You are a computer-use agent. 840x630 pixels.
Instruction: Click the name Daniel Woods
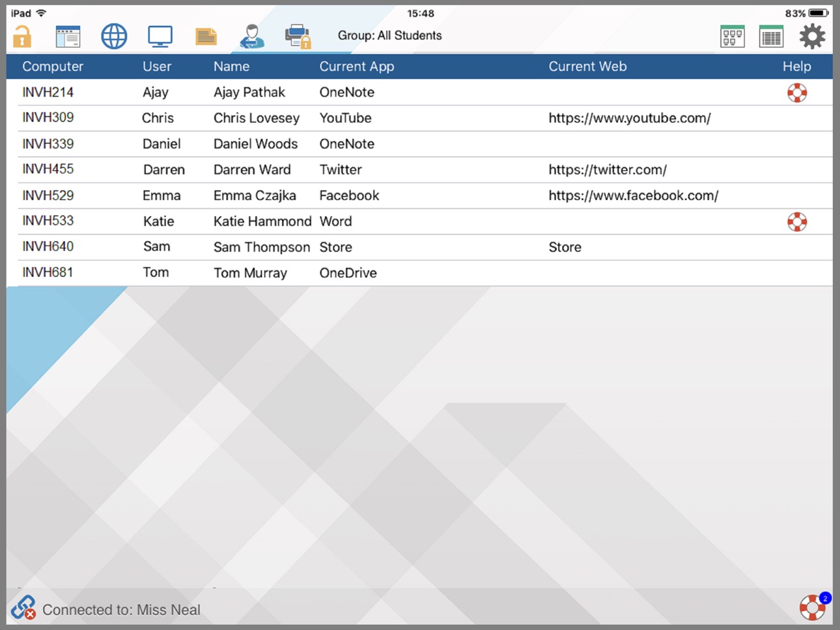tap(255, 144)
